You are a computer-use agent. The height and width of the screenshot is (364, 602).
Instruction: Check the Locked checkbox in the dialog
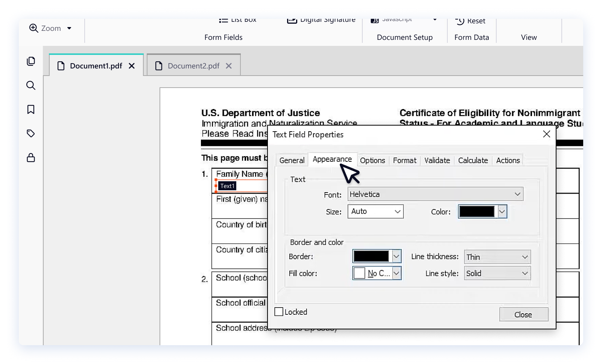pos(278,311)
